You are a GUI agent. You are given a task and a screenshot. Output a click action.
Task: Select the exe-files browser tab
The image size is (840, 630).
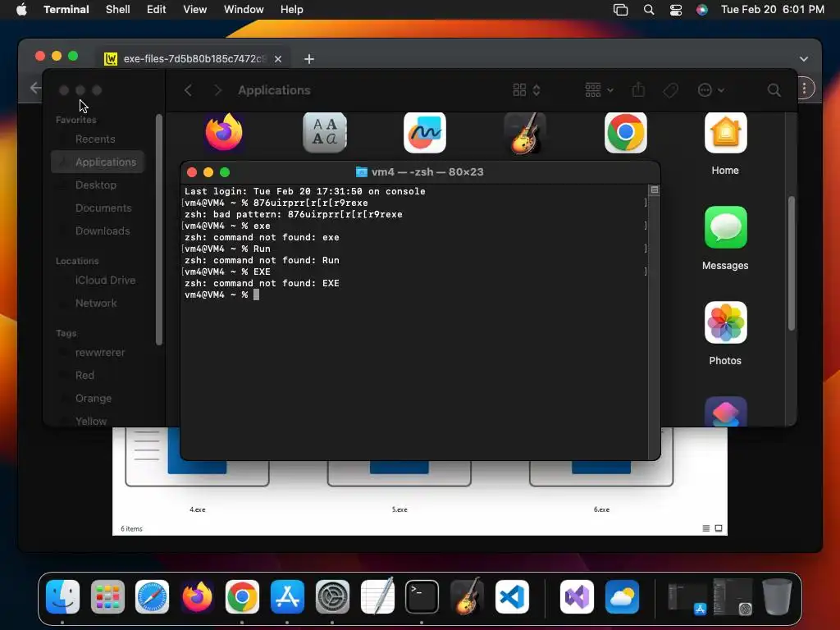tap(192, 59)
